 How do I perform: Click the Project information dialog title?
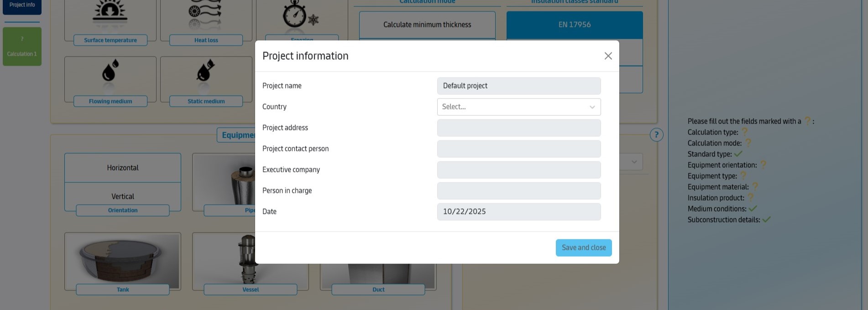[305, 56]
